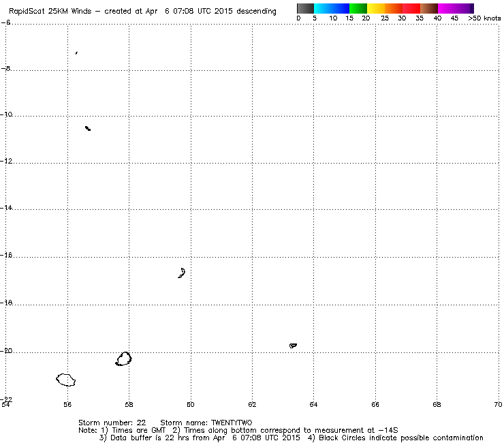
Task: Click the yellow 20-25 knots legend segment
Action: (x=376, y=8)
